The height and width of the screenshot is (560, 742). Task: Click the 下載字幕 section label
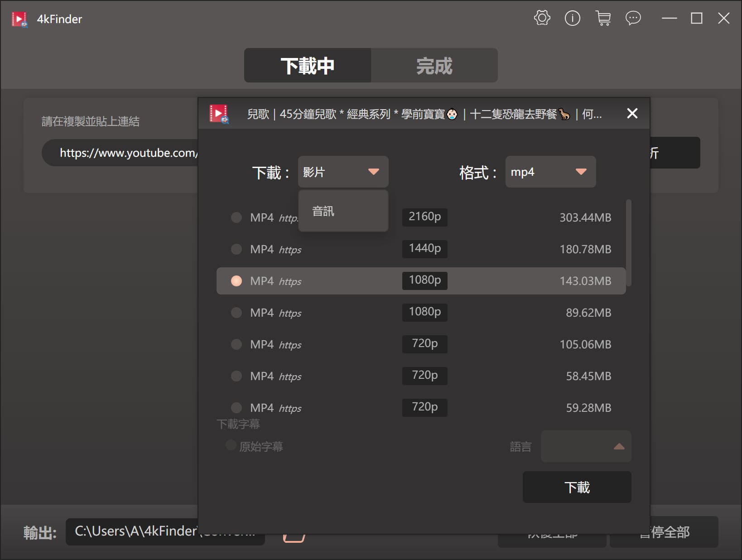tap(238, 424)
